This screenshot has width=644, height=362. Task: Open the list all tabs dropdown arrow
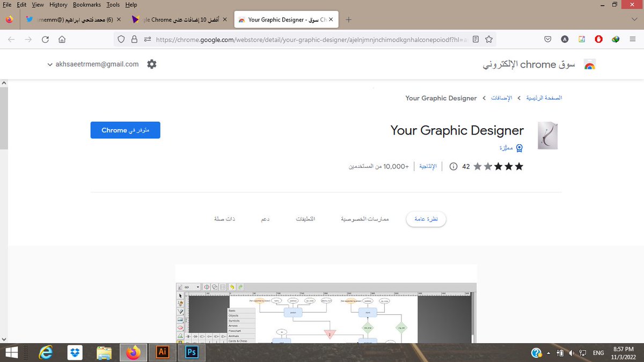point(634,19)
